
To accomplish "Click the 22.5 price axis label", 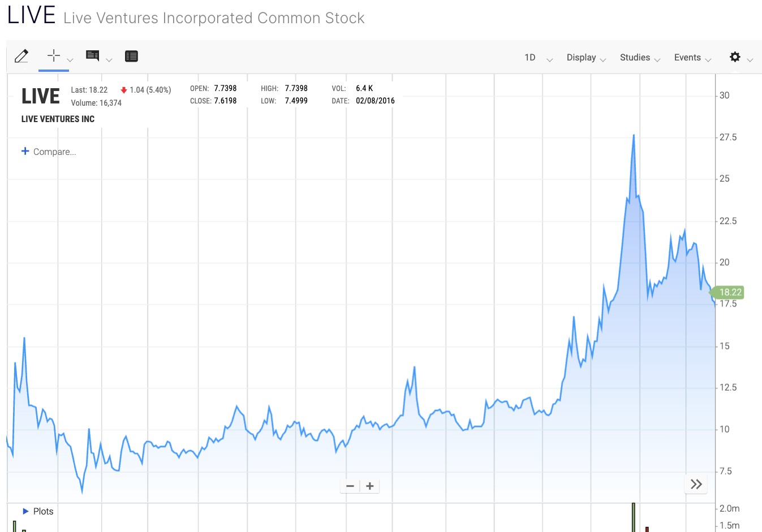I will 727,221.
